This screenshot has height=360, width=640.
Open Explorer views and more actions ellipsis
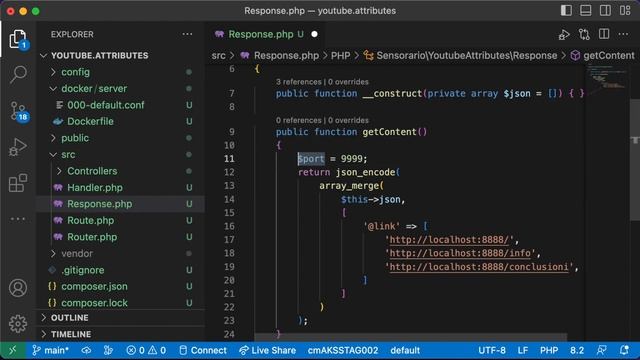pyautogui.click(x=187, y=34)
